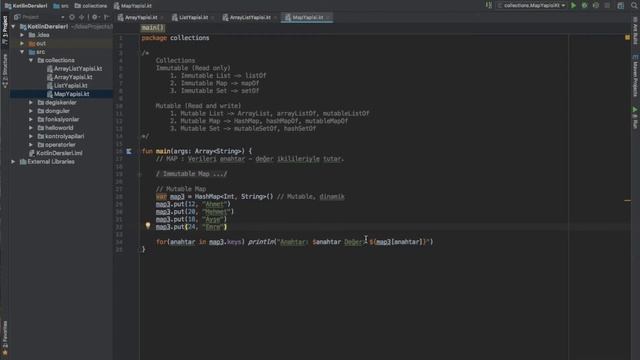Open ListYapisi.kt in the project tree
This screenshot has width=640, height=360.
[71, 86]
